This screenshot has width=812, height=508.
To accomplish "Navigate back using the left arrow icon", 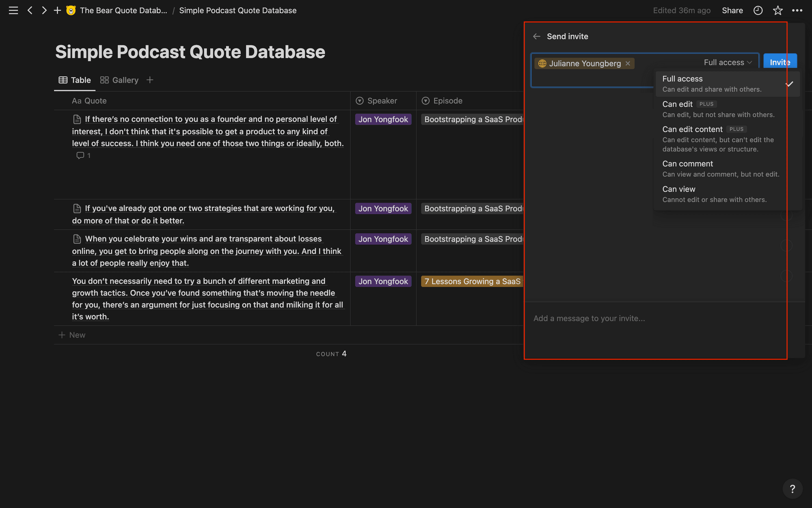I will [30, 10].
